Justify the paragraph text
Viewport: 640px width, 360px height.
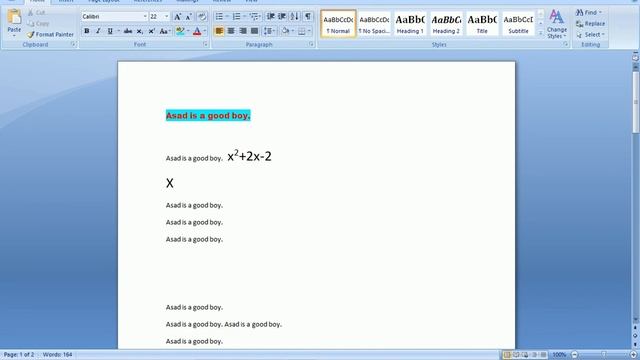[x=255, y=31]
